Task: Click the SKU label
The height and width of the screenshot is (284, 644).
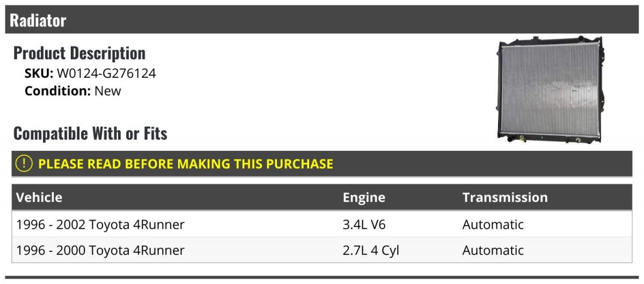Action: pyautogui.click(x=39, y=74)
